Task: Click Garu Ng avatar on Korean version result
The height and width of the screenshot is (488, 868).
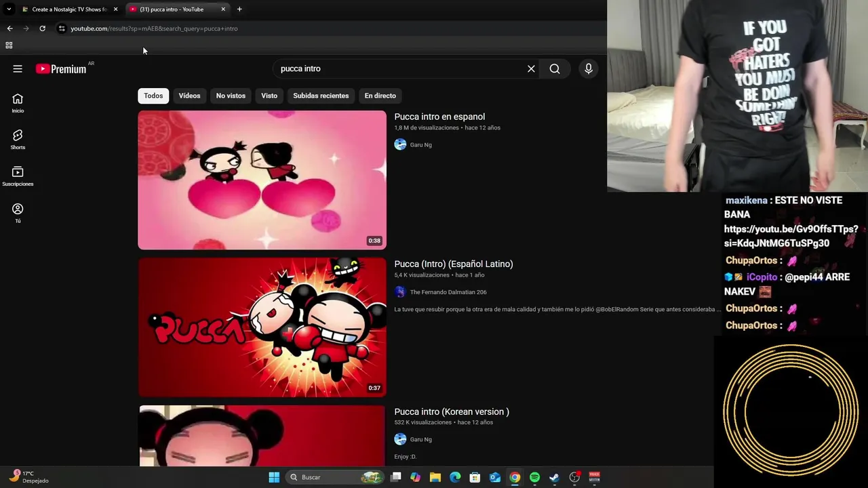Action: (x=400, y=439)
